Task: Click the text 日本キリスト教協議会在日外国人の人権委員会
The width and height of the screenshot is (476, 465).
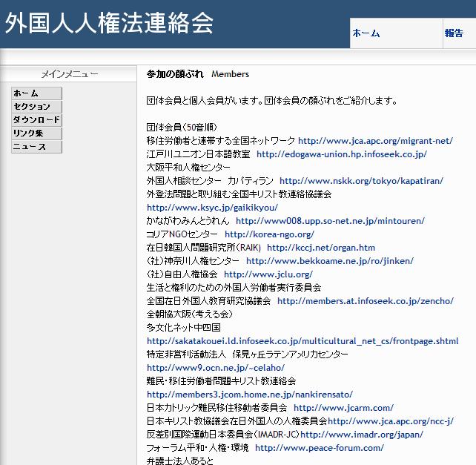Action: [x=237, y=421]
